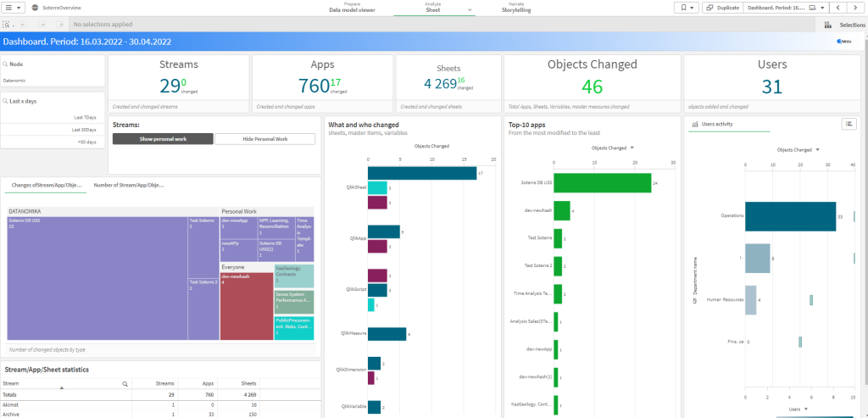The height and width of the screenshot is (418, 868).
Task: Open the hamburger navigation menu
Action: pyautogui.click(x=13, y=8)
